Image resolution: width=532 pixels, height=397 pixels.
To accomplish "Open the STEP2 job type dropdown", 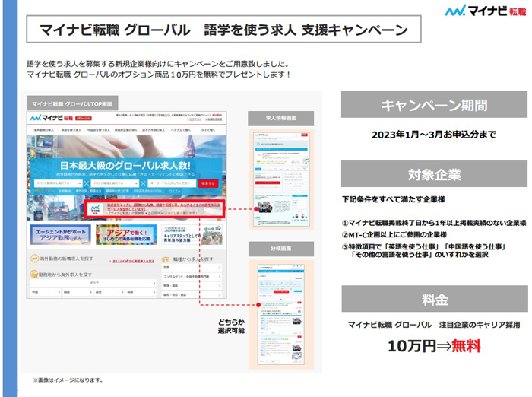I will point(115,183).
